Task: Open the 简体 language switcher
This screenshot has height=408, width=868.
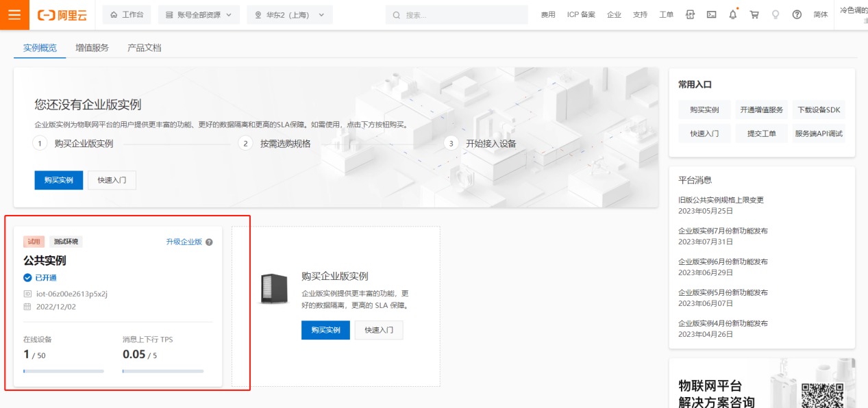Action: [820, 14]
